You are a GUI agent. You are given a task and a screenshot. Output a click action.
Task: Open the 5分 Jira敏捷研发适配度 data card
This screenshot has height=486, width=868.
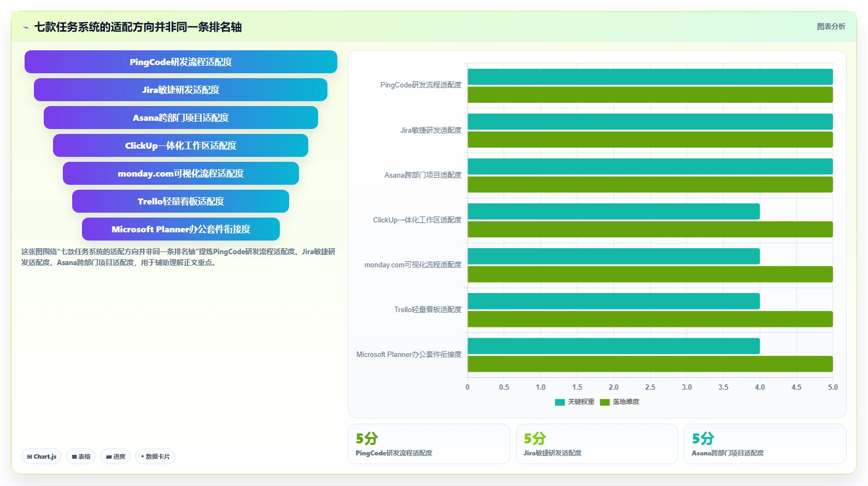coord(597,444)
